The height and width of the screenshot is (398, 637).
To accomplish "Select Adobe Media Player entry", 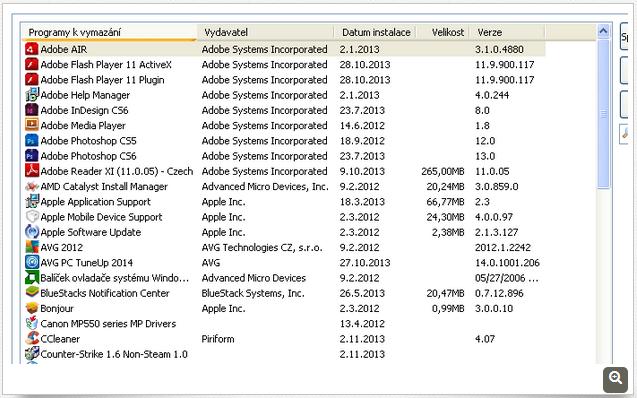I will 83,125.
